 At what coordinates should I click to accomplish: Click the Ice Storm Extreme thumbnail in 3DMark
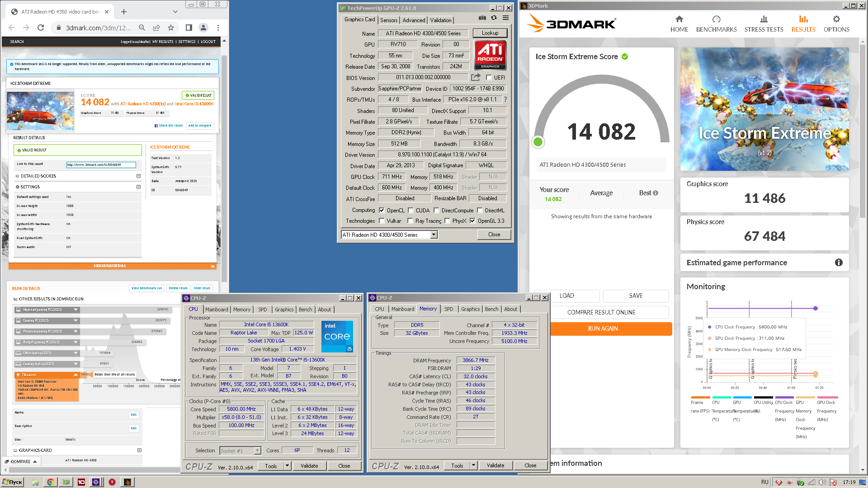(764, 109)
